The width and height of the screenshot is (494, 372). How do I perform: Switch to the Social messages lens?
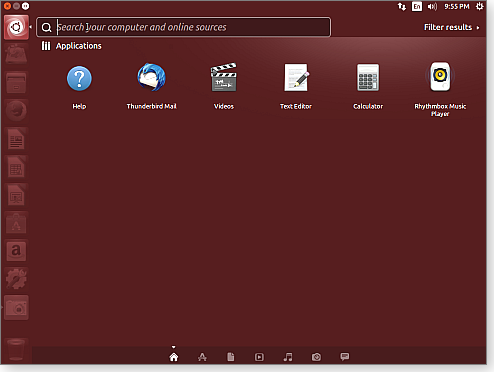(x=345, y=357)
